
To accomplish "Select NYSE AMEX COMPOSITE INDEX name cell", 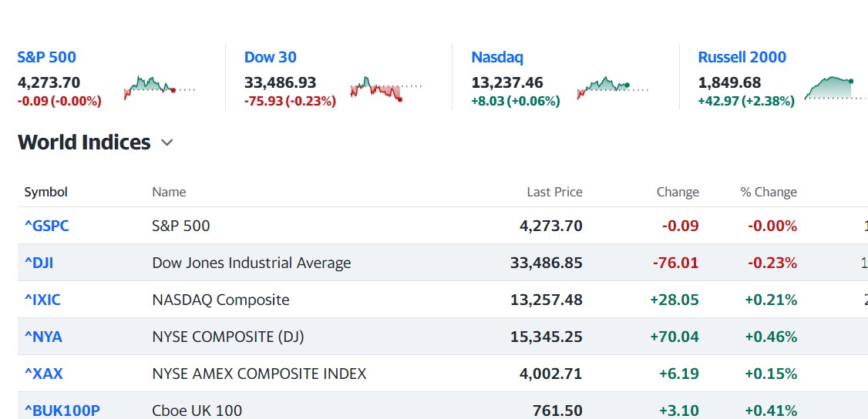I will (259, 374).
